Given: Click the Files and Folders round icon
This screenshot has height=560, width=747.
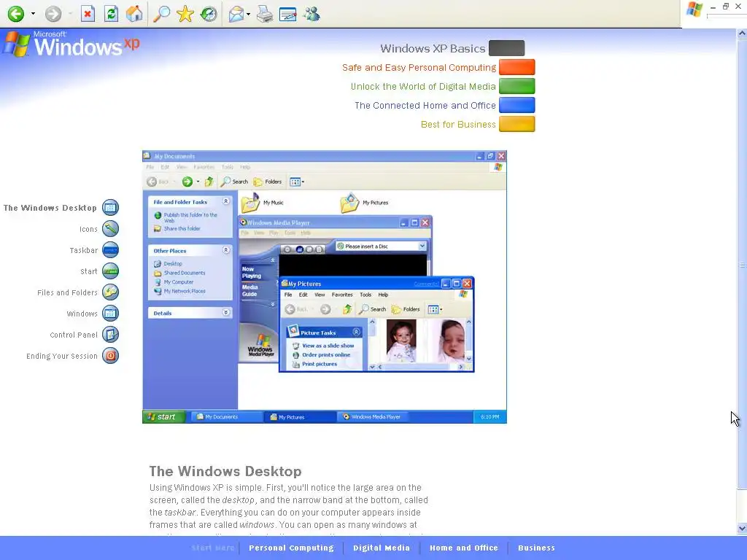Looking at the screenshot, I should pyautogui.click(x=111, y=292).
